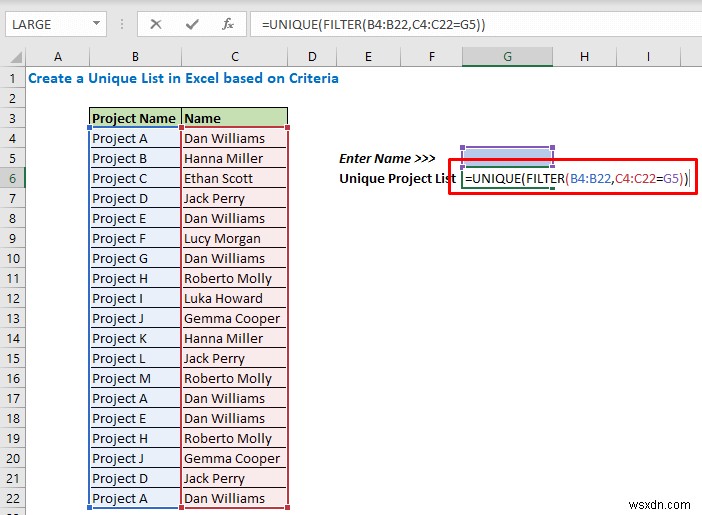
Task: Click the title cell about Unique List
Action: pos(183,78)
